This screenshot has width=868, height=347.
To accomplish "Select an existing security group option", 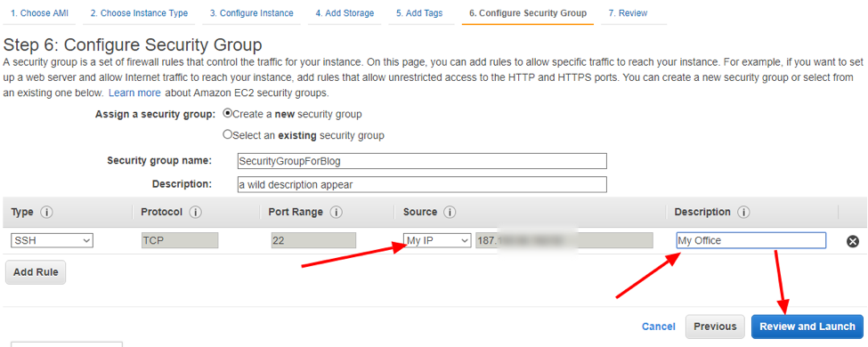I will [x=227, y=134].
